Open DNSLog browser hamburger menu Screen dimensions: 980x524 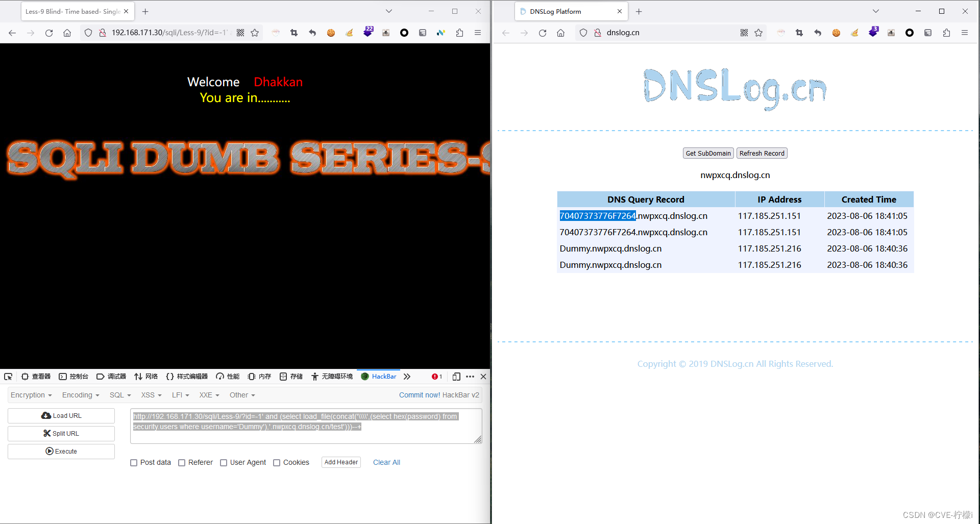(965, 33)
